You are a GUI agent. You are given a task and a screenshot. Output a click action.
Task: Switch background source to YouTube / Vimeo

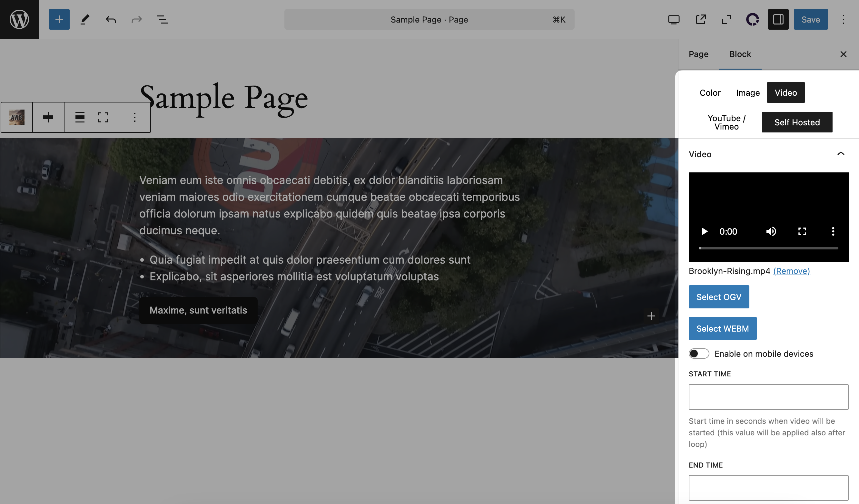coord(726,122)
